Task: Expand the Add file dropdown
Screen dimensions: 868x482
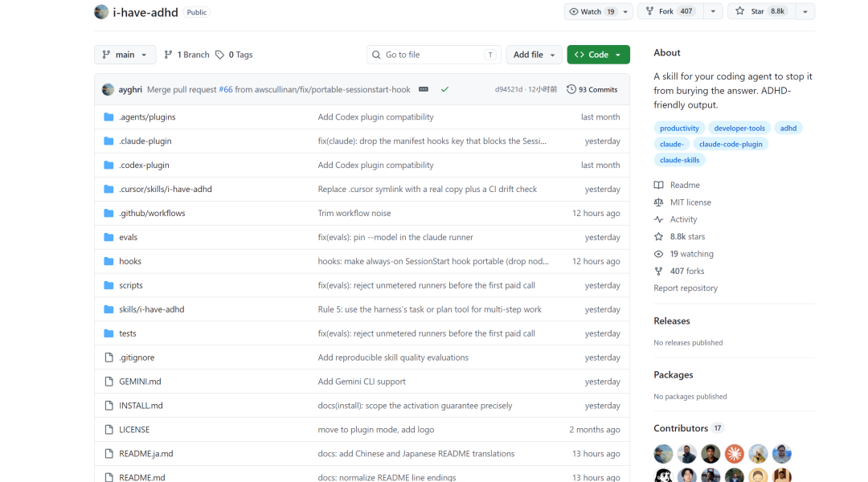Action: click(534, 55)
